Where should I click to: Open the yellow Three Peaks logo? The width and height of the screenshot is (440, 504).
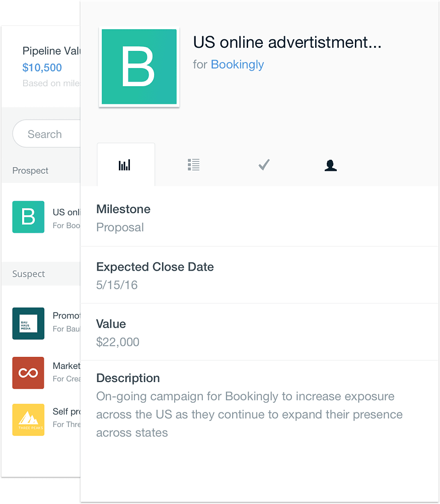[28, 420]
